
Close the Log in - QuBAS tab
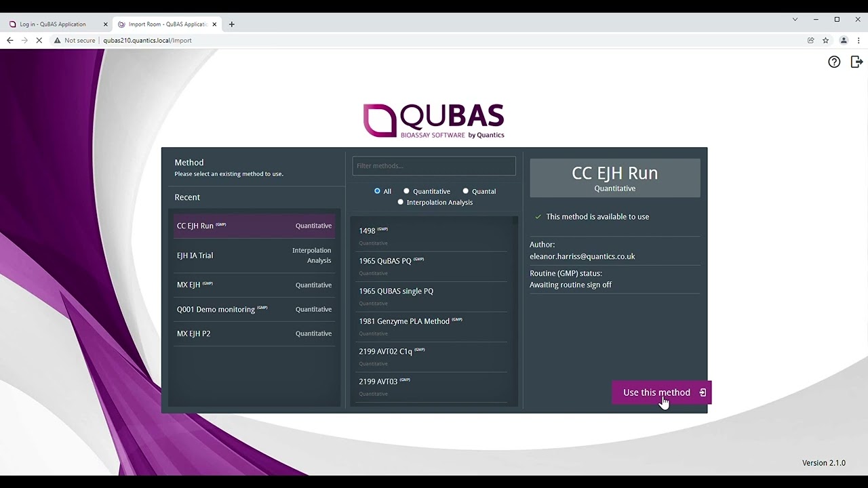point(105,24)
